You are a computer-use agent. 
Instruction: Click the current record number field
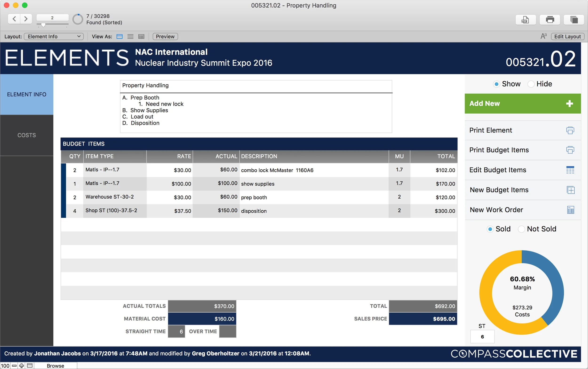coord(52,18)
